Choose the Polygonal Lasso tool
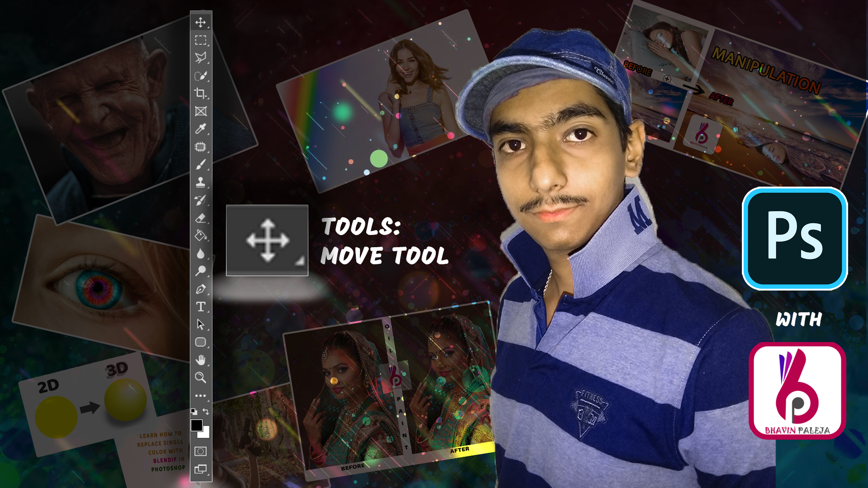Screen dimensions: 868x488 tap(201, 57)
